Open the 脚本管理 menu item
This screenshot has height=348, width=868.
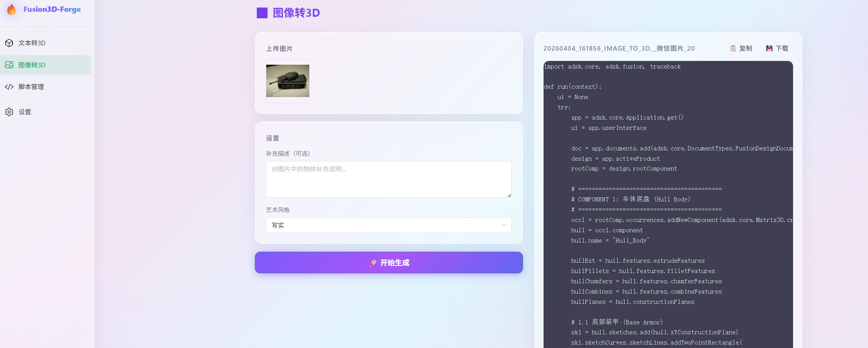click(31, 87)
